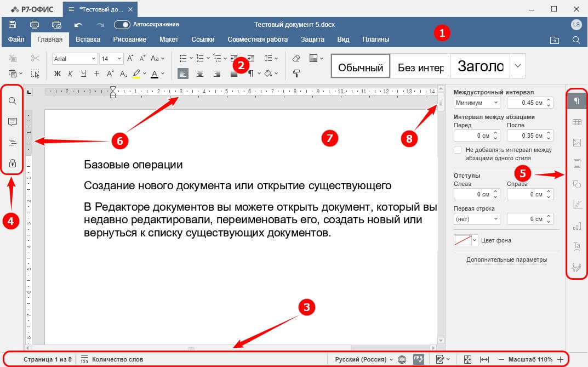Clear formatting with the eraser icon

(x=296, y=58)
